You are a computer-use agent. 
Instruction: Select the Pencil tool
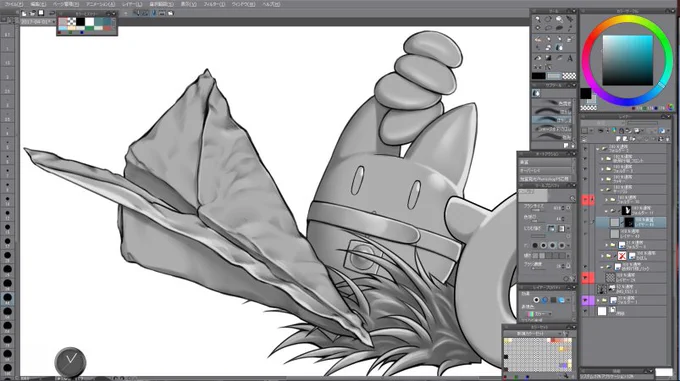click(548, 39)
